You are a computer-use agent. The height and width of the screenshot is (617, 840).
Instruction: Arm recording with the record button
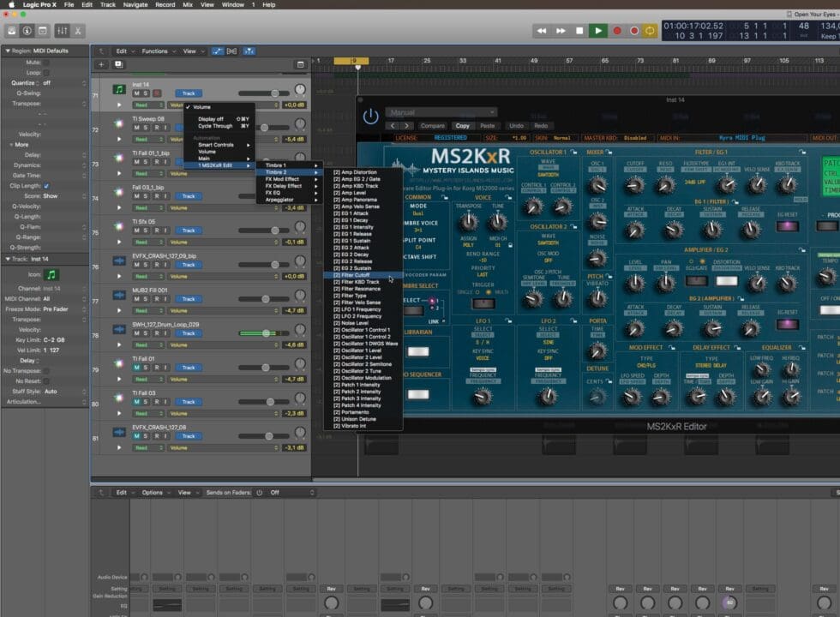point(616,31)
